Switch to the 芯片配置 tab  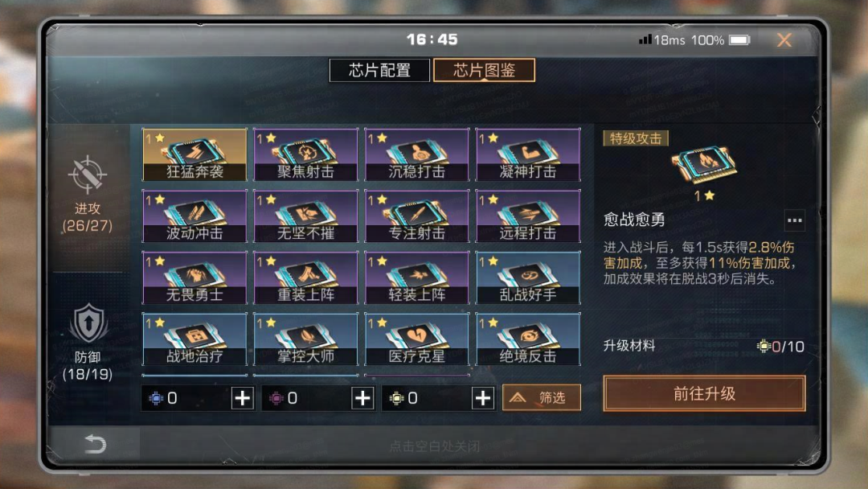click(x=379, y=70)
